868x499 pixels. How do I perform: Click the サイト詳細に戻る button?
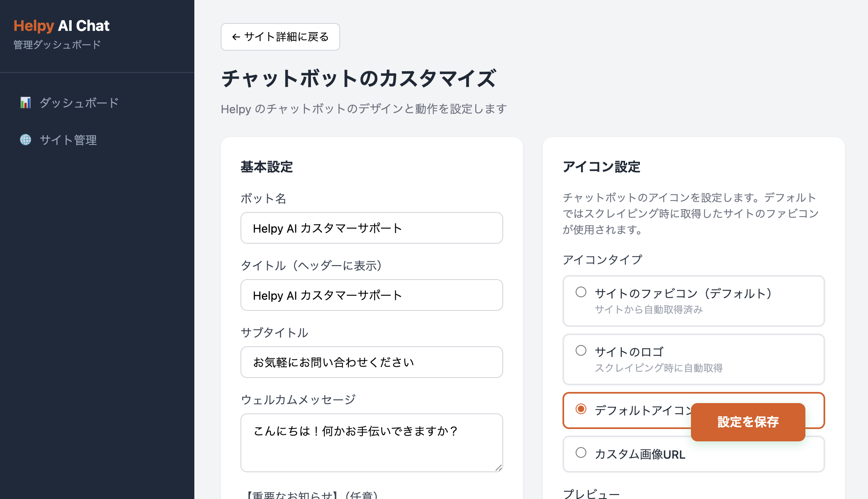[280, 37]
